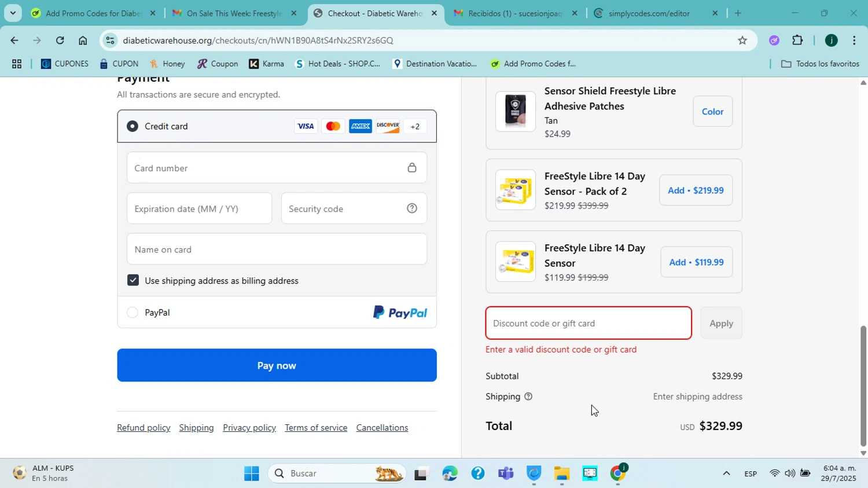Click Wi-Fi network tray icon

774,474
